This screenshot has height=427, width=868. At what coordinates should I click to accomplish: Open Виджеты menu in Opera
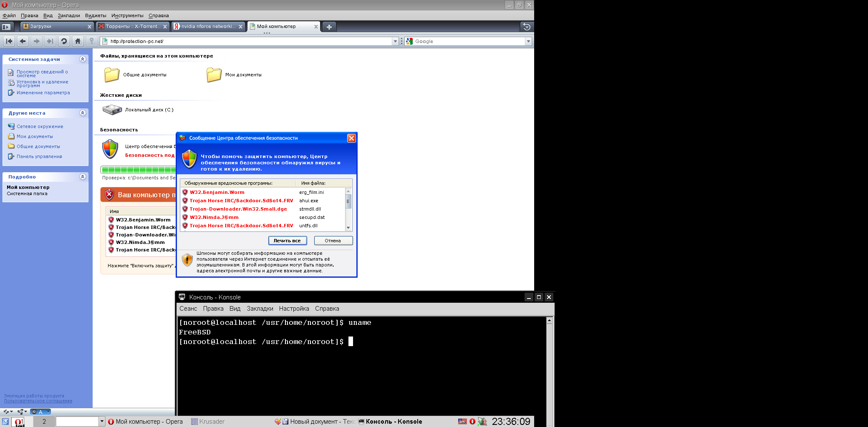(x=96, y=15)
